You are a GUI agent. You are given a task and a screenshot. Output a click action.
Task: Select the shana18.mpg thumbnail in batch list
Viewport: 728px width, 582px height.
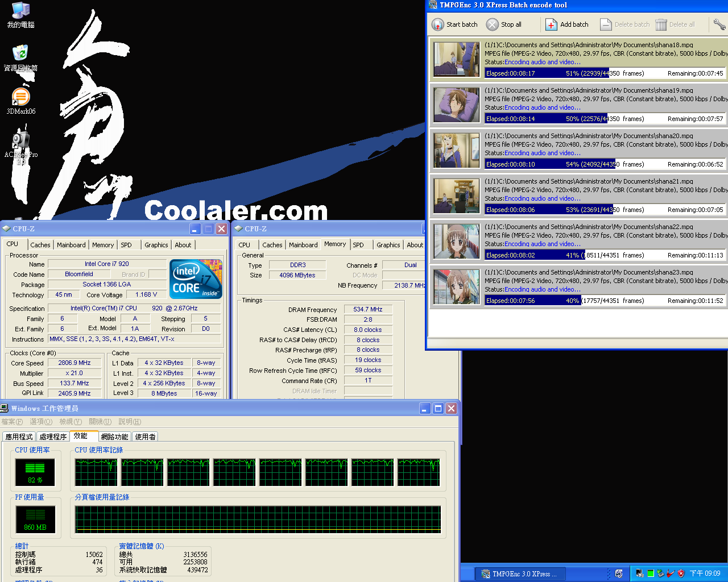pyautogui.click(x=457, y=59)
